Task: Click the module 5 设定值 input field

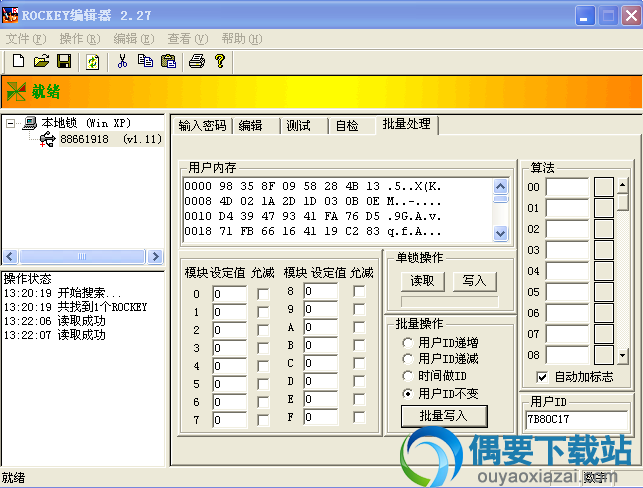Action: 230,384
